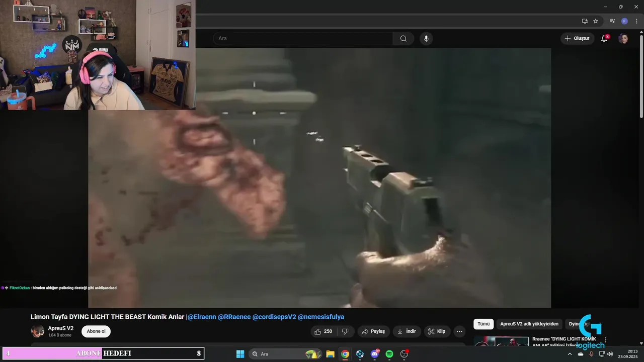The height and width of the screenshot is (362, 644).
Task: Open Spotify from the taskbar
Action: tap(389, 354)
